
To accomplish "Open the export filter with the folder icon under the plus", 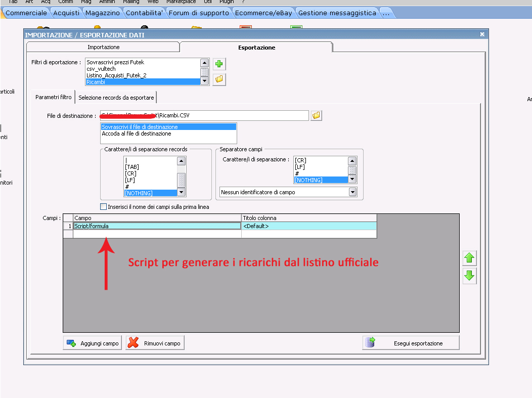I will [x=219, y=79].
